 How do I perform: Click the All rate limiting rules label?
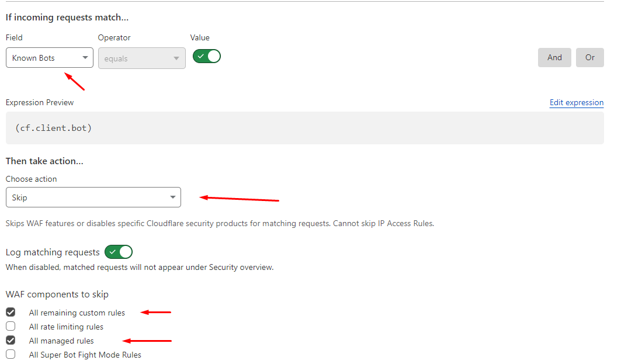coord(66,327)
